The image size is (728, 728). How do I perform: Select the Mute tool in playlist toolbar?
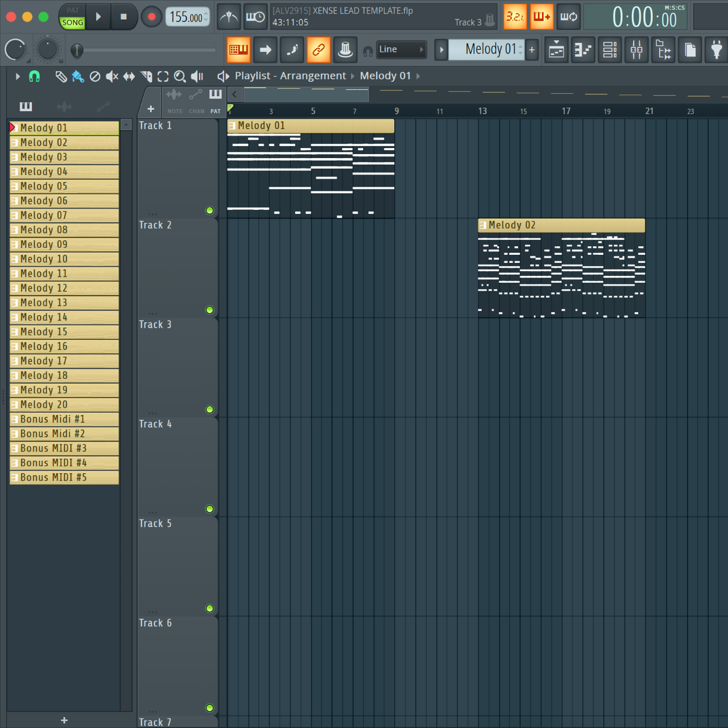coord(112,76)
